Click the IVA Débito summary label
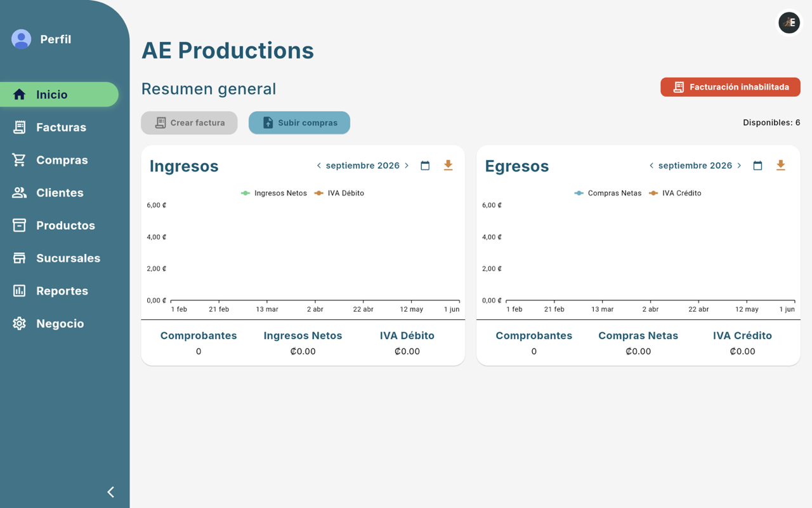812x508 pixels. [x=407, y=336]
